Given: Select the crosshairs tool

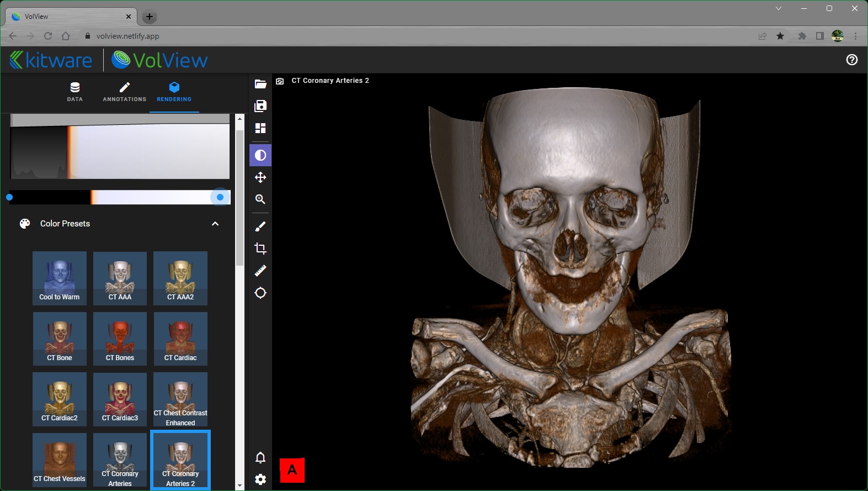Looking at the screenshot, I should [260, 293].
